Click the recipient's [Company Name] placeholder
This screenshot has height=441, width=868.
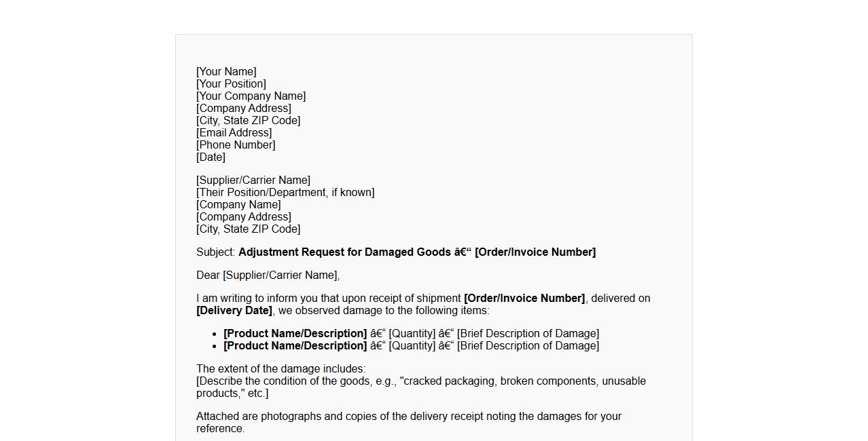[238, 205]
